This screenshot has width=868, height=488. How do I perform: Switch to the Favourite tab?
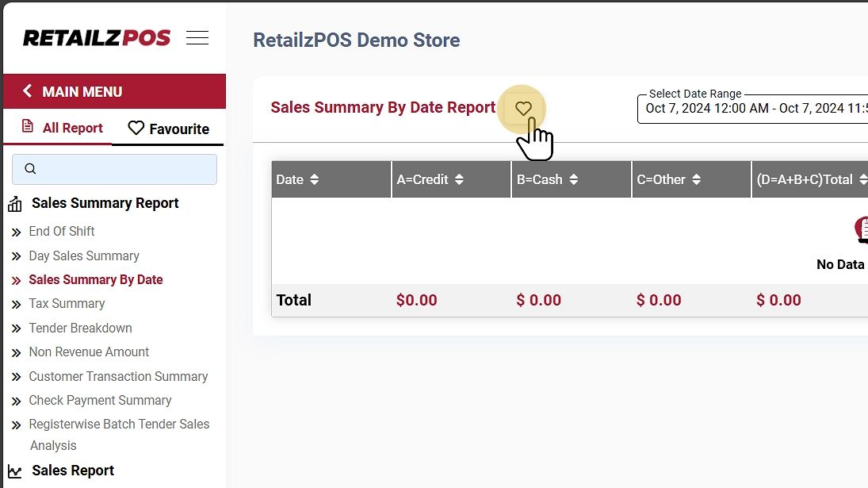point(168,129)
